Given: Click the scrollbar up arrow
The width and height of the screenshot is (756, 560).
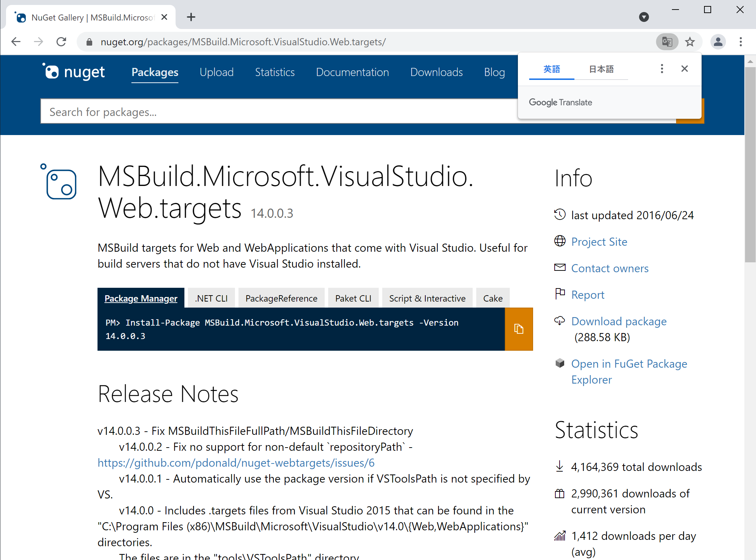Looking at the screenshot, I should click(750, 62).
